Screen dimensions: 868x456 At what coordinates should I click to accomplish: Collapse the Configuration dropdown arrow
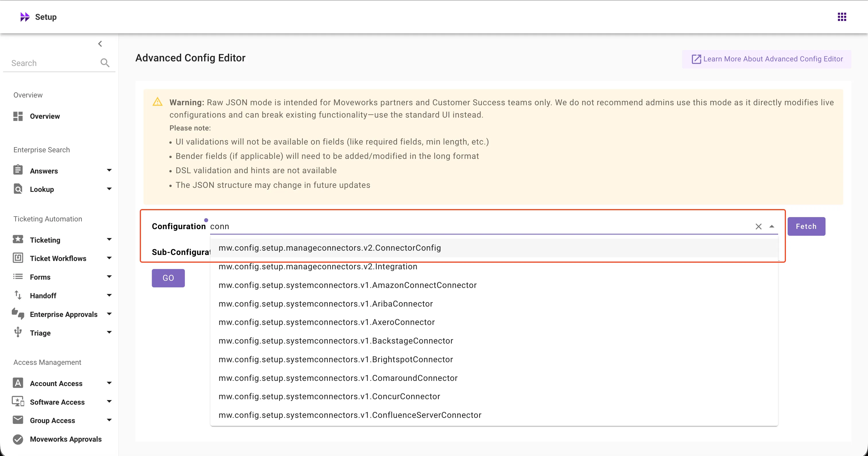[772, 227]
